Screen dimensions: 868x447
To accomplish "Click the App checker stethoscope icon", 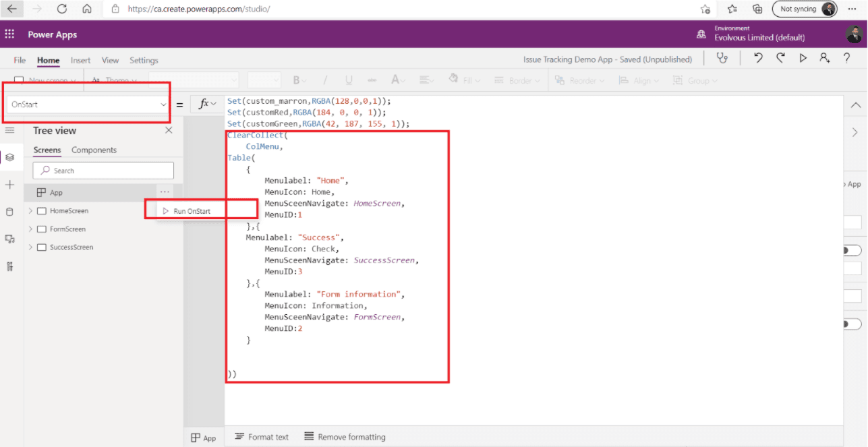I will (722, 59).
